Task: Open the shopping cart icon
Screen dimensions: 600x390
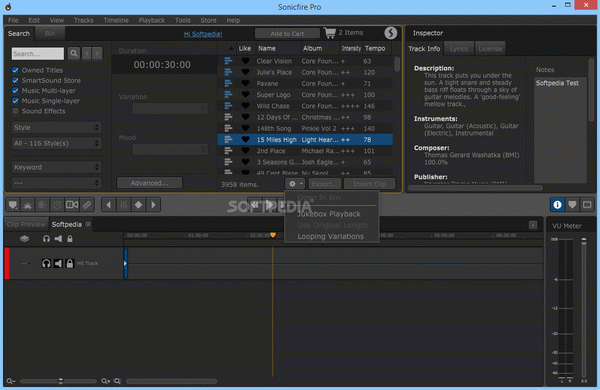Action: coord(329,33)
